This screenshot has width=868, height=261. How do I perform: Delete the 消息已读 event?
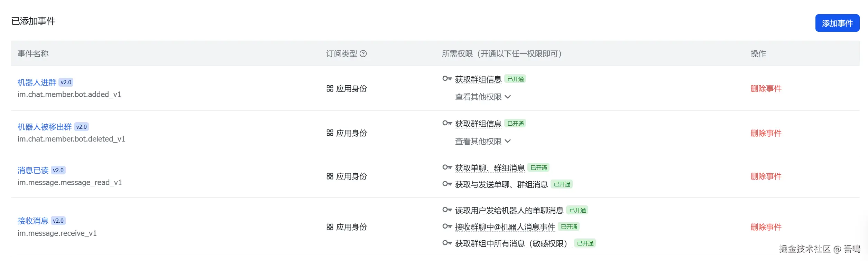pyautogui.click(x=766, y=176)
